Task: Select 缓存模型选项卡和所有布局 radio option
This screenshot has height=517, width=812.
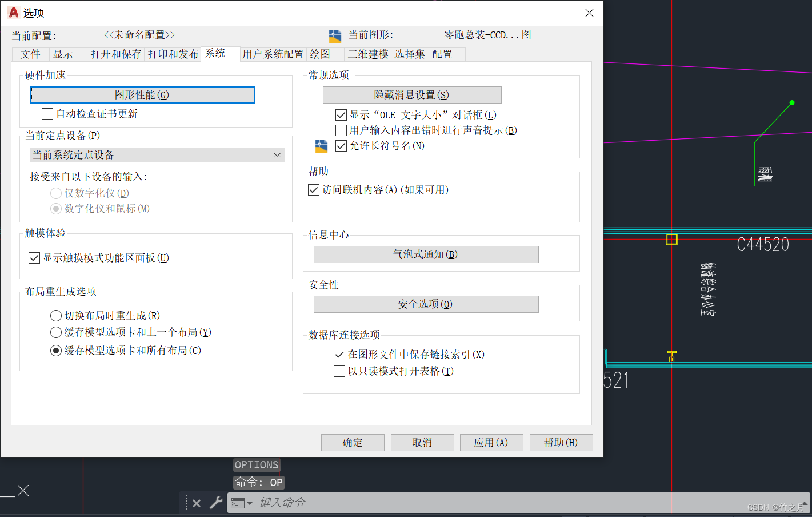Action: (56, 351)
